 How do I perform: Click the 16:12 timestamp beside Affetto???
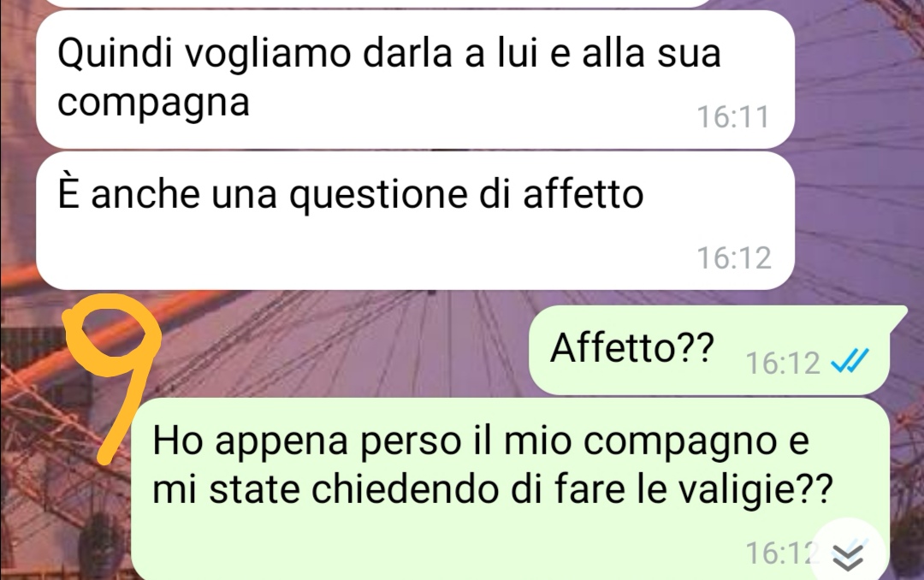pos(783,363)
